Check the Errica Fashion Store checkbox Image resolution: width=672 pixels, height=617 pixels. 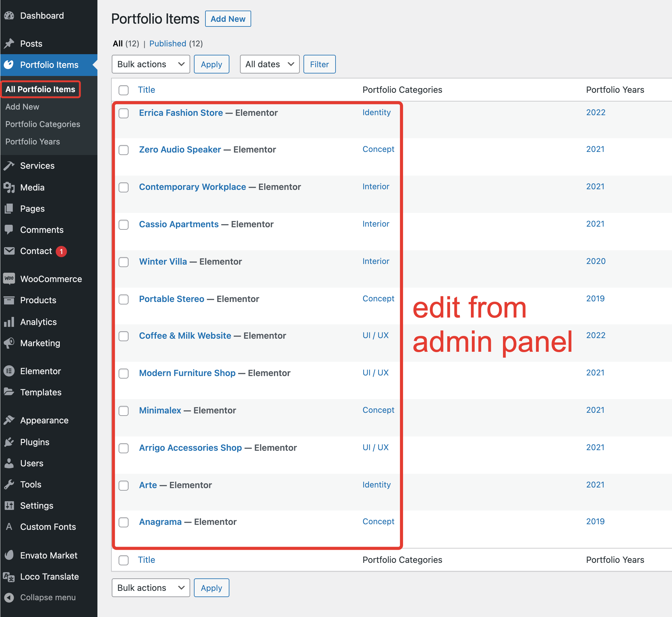(124, 113)
